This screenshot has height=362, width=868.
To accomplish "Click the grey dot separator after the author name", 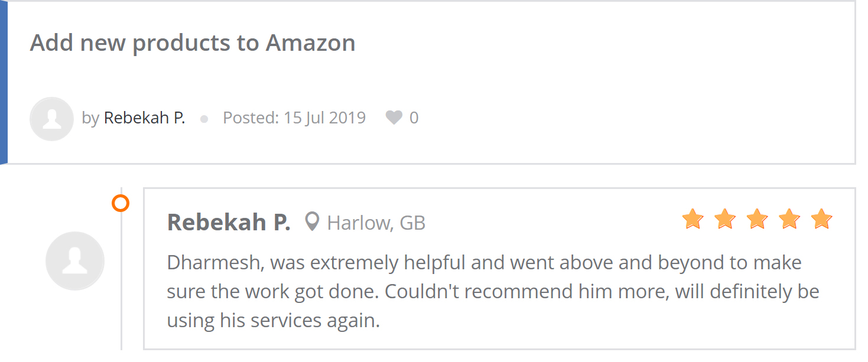I will click(x=204, y=119).
